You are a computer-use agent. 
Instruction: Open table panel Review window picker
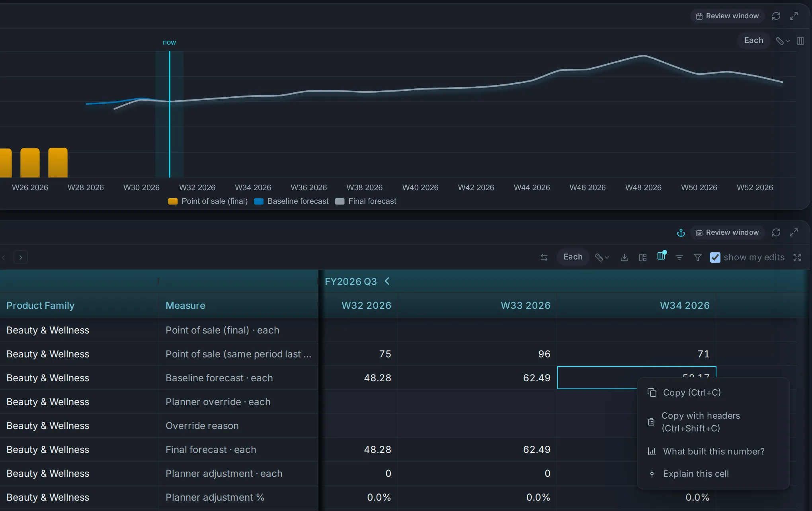click(727, 232)
